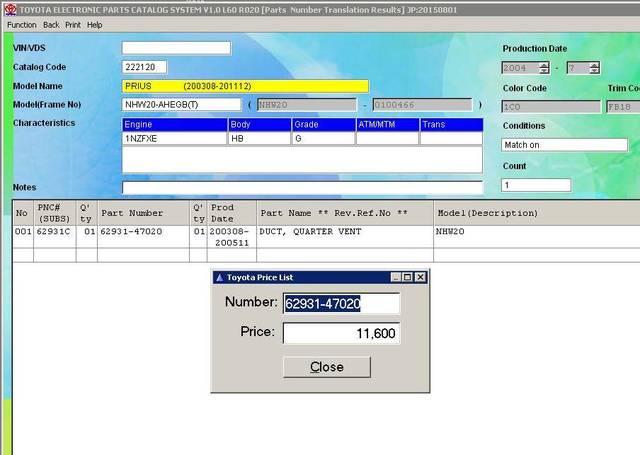Click the Grade column header

(x=323, y=124)
